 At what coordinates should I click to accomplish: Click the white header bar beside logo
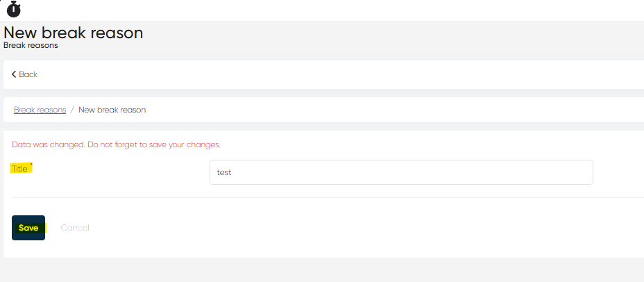click(x=333, y=10)
